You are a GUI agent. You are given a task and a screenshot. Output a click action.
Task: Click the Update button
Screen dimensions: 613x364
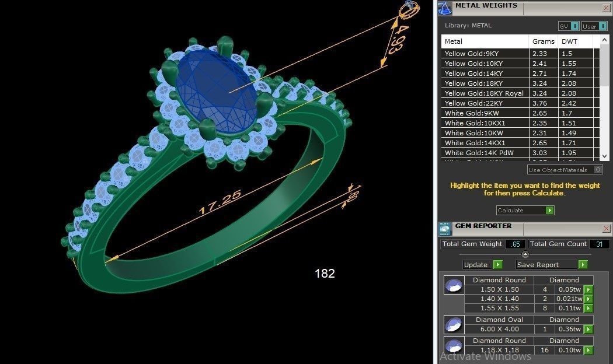coord(482,264)
